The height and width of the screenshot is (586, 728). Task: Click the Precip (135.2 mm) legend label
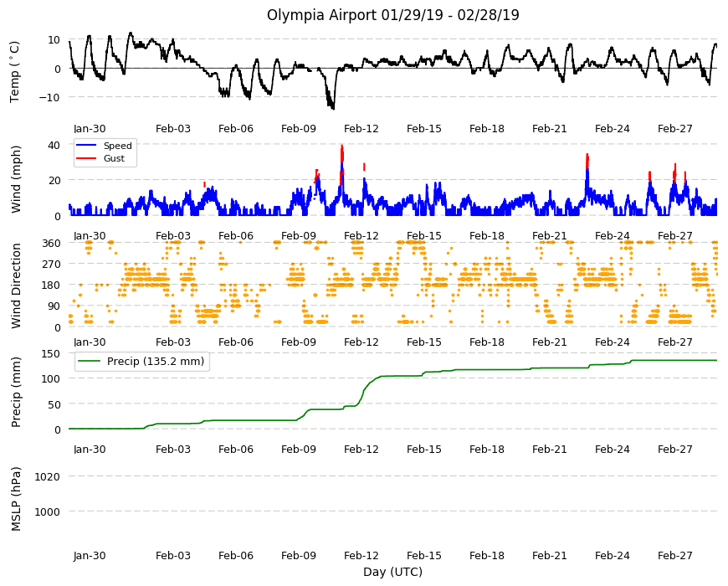tap(156, 362)
